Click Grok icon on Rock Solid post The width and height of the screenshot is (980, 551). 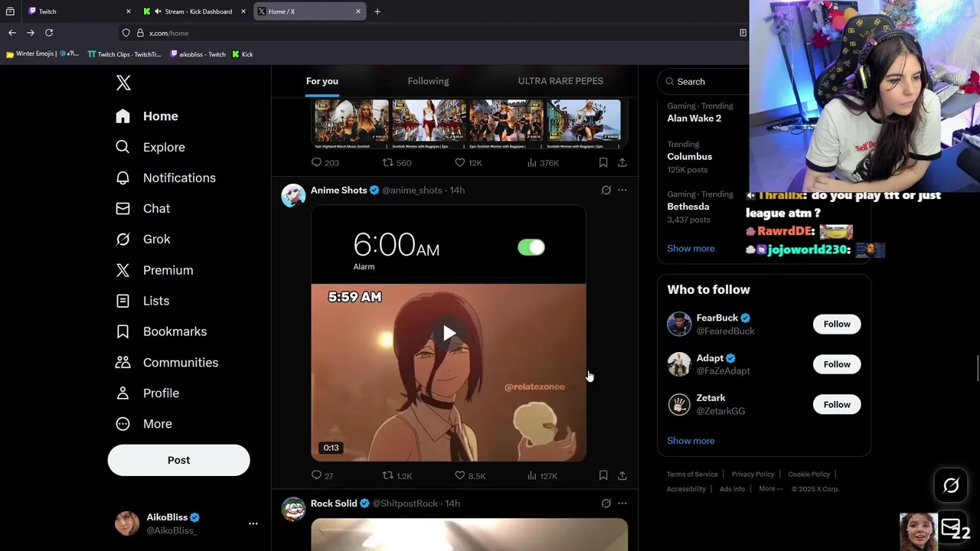click(x=606, y=503)
